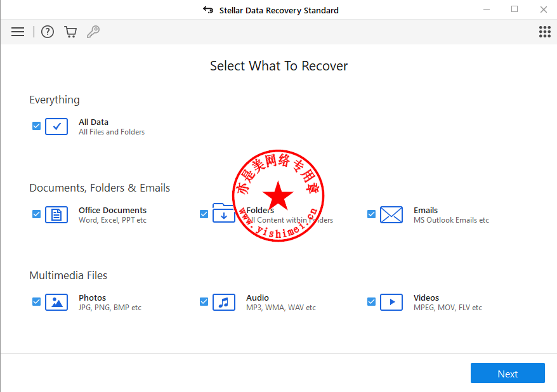The width and height of the screenshot is (557, 392).
Task: Click the Photos picture icon
Action: click(56, 302)
